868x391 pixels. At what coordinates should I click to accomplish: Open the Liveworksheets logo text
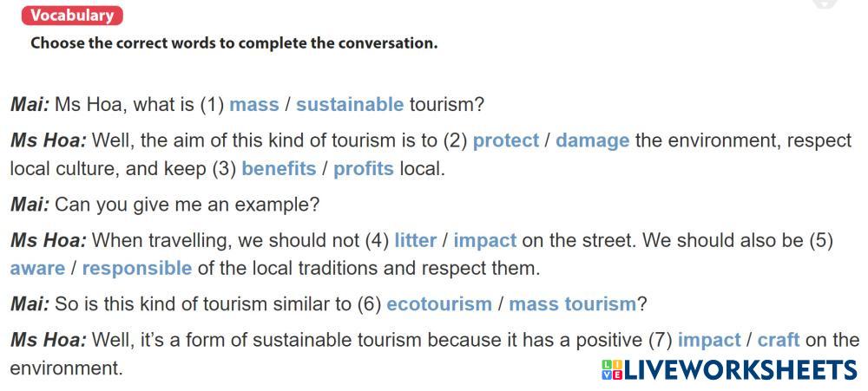click(740, 370)
